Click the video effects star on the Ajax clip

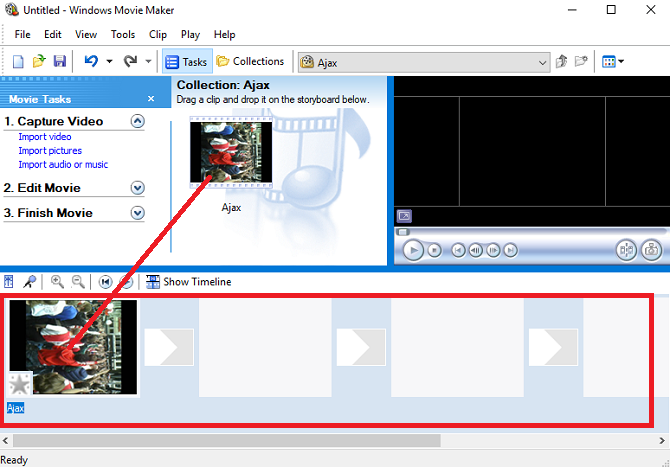click(x=20, y=384)
